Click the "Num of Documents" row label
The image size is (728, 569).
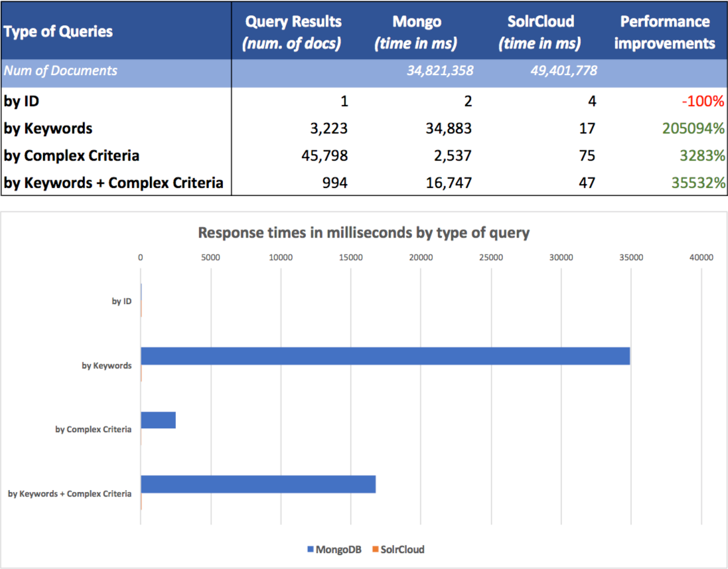point(60,70)
